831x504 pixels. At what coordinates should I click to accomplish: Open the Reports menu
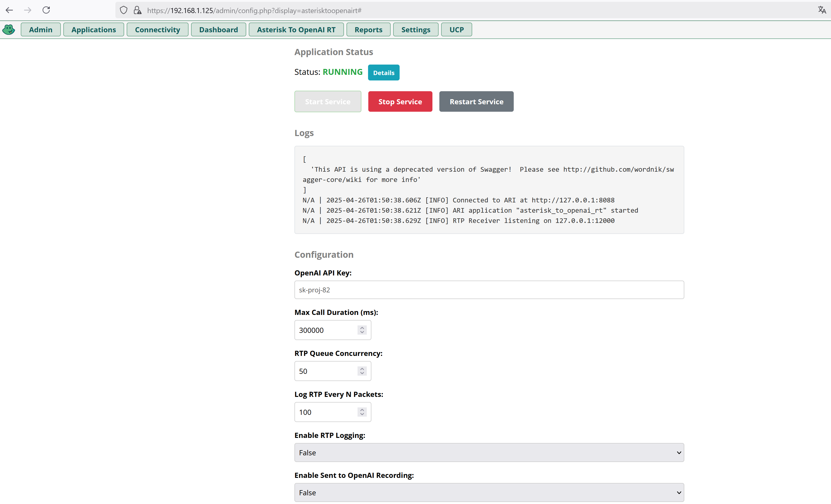click(368, 30)
